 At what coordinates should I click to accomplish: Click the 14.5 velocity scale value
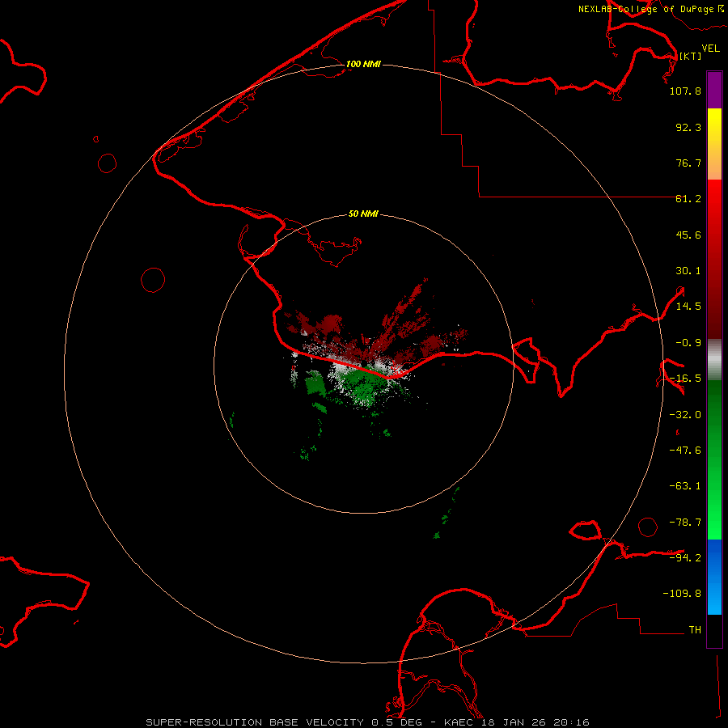tap(688, 307)
